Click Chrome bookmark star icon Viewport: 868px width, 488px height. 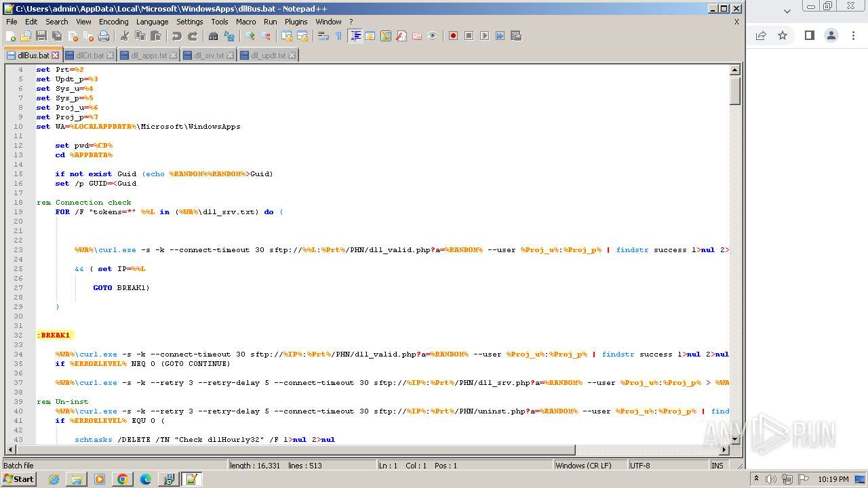[x=783, y=35]
